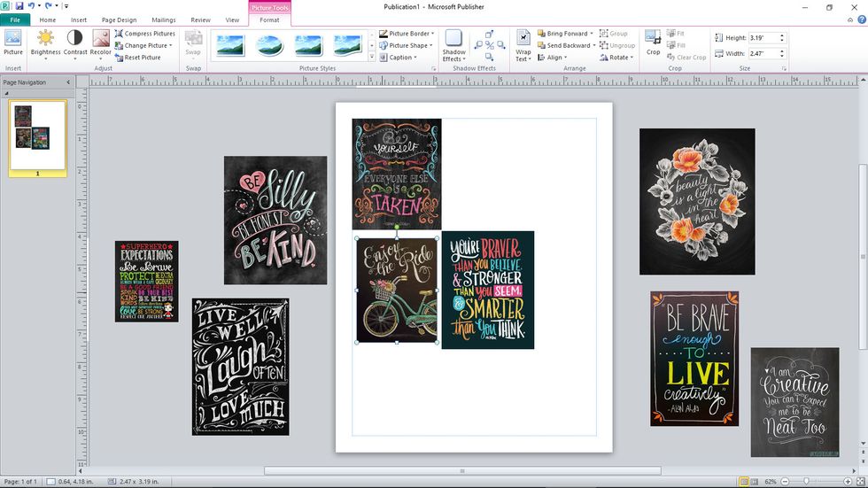
Task: Select the Crop tool
Action: 654,43
